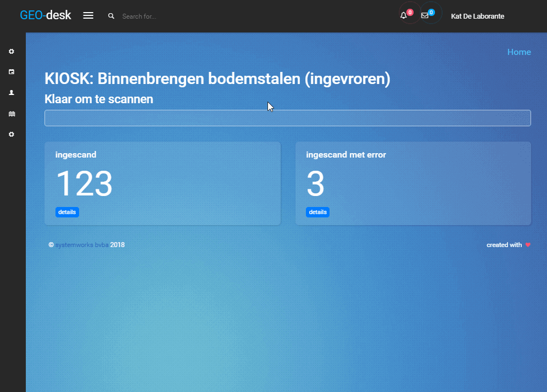
Task: Open the map icon in sidebar
Action: (x=12, y=114)
